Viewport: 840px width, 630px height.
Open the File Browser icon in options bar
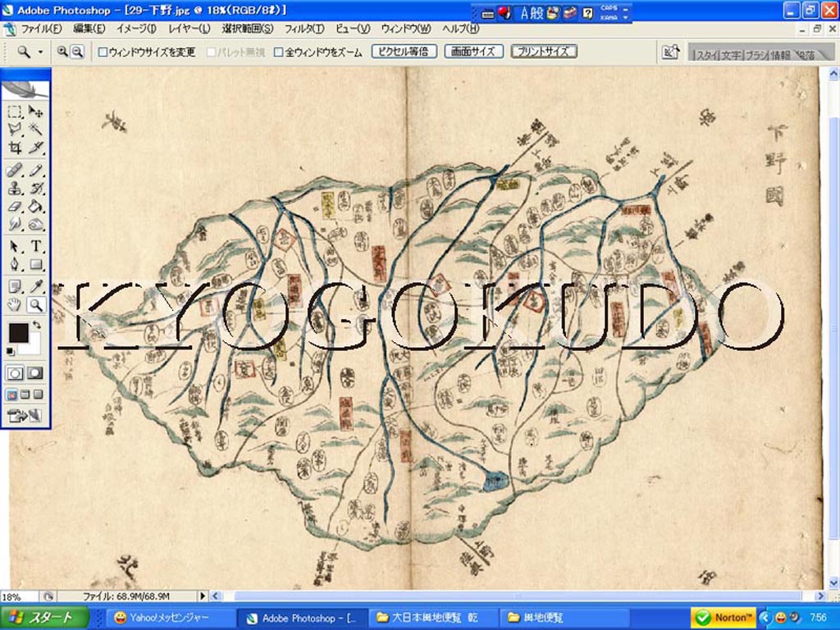(670, 52)
